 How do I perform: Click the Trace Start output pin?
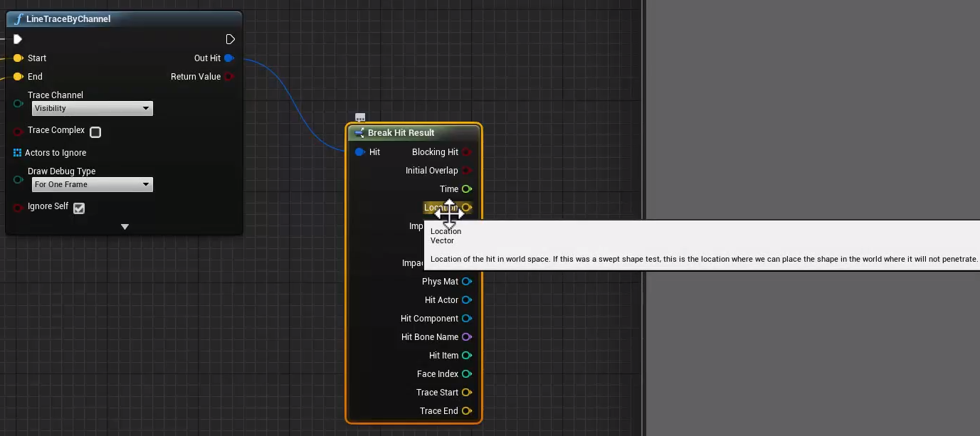pos(467,393)
